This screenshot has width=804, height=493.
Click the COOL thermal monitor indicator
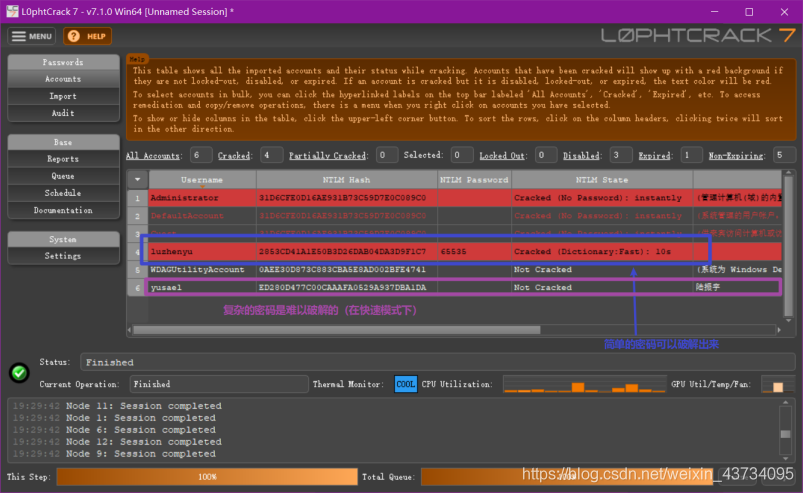click(406, 384)
